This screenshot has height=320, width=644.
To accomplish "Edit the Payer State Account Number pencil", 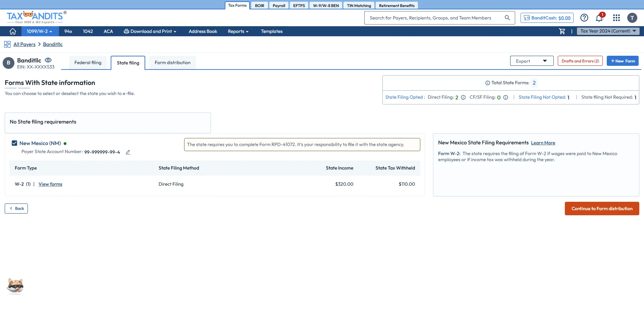I will point(128,152).
